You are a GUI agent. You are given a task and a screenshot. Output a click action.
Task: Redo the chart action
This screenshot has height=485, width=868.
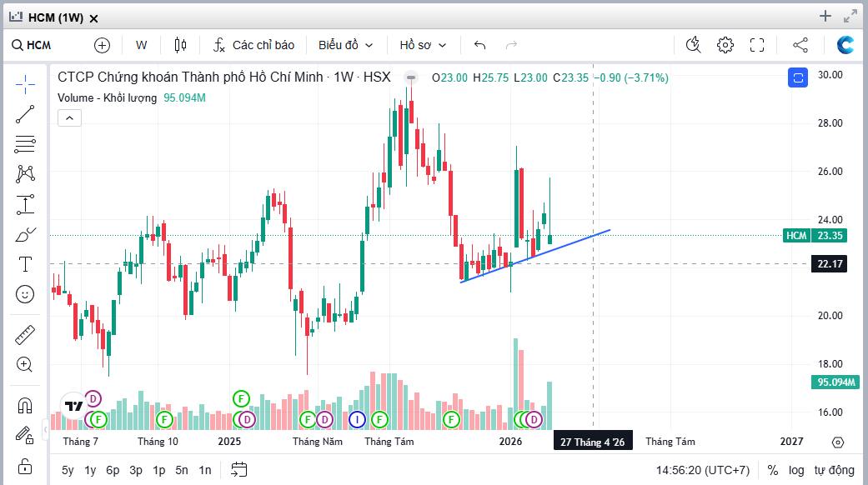[x=511, y=45]
